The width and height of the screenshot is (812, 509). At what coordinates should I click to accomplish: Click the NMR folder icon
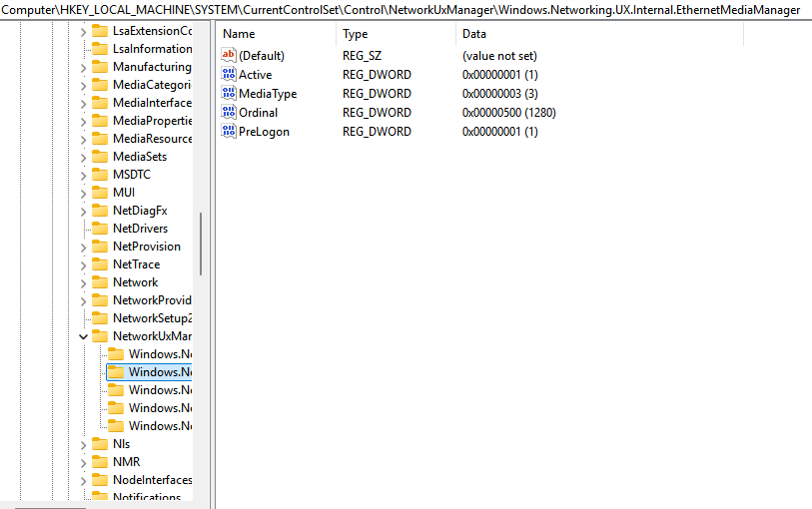(x=100, y=462)
